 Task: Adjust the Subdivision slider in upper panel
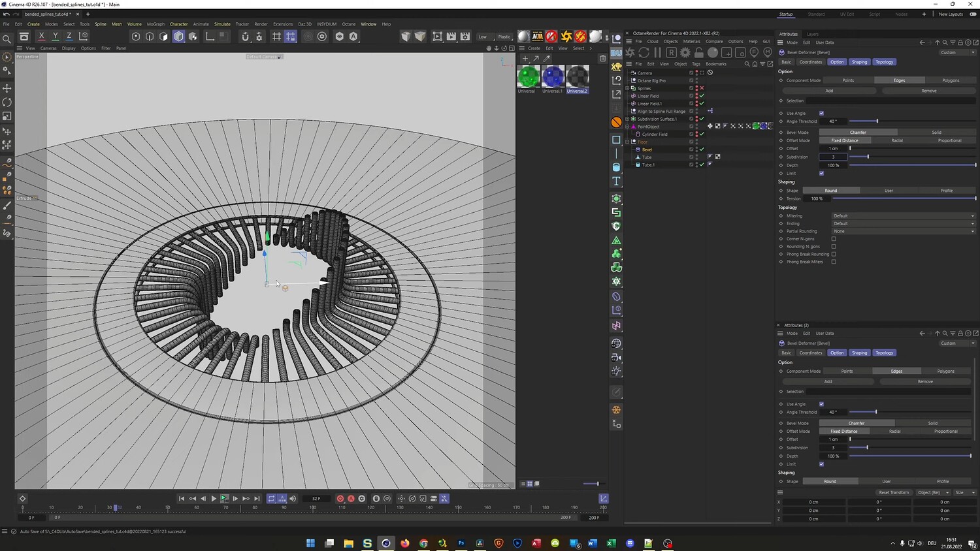[912, 157]
